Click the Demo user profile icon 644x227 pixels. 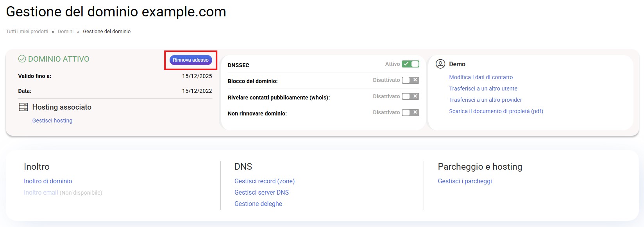(440, 64)
